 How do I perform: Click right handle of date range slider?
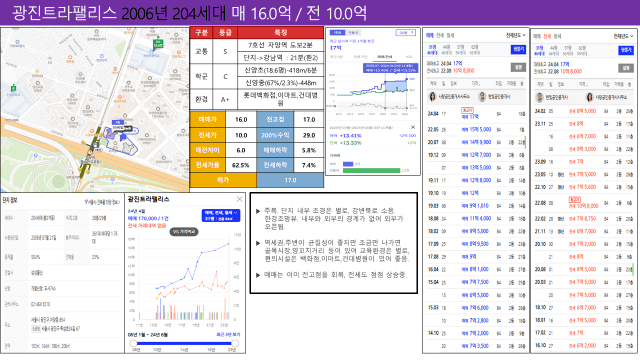pos(235,343)
